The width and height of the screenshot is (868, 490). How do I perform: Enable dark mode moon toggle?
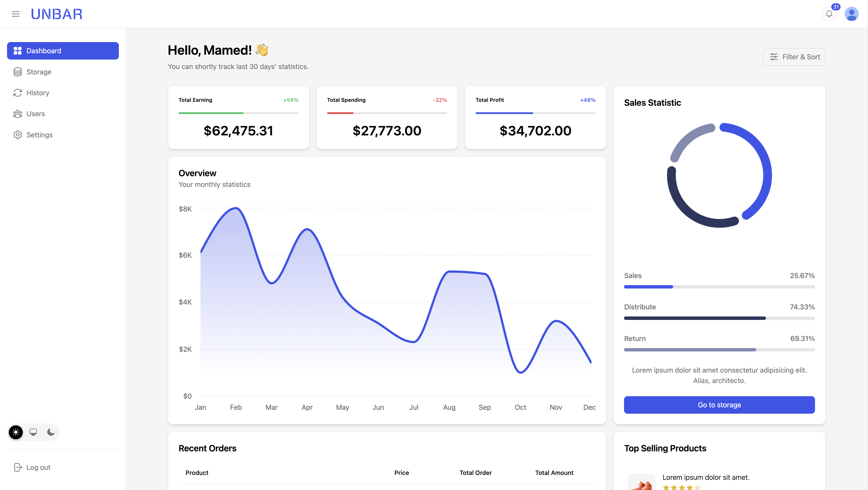[x=51, y=432]
